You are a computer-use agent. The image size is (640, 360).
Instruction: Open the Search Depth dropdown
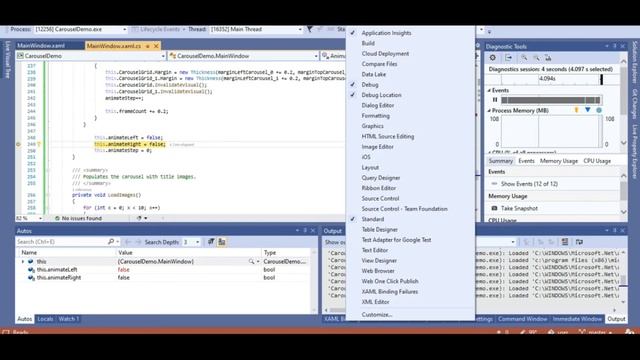tap(198, 242)
